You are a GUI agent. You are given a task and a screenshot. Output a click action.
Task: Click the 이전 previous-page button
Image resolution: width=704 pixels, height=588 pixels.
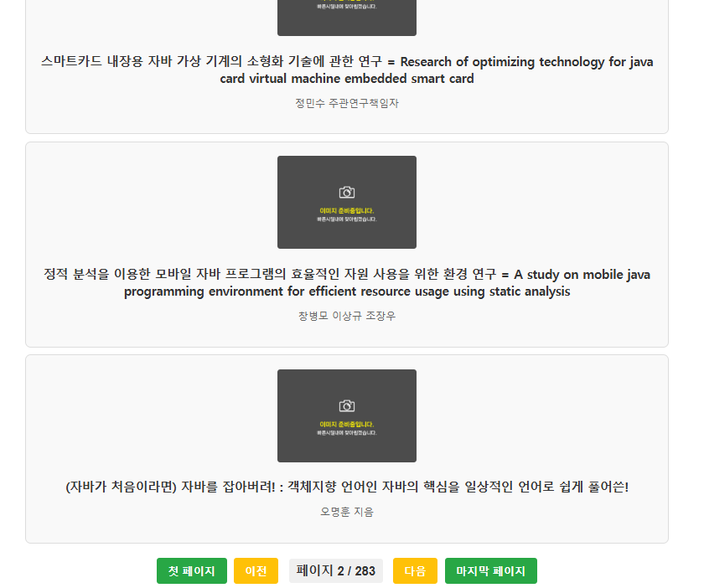[x=256, y=570]
